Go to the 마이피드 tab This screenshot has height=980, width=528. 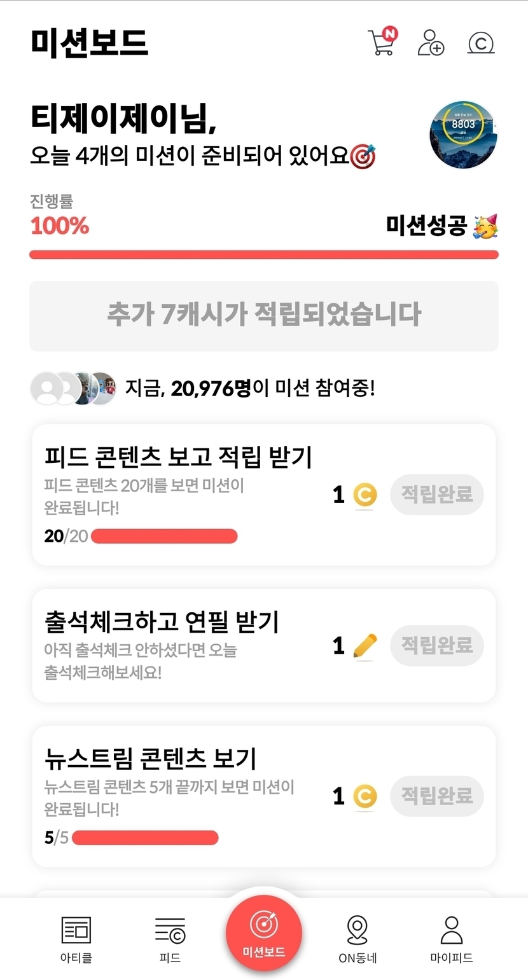pos(451,939)
